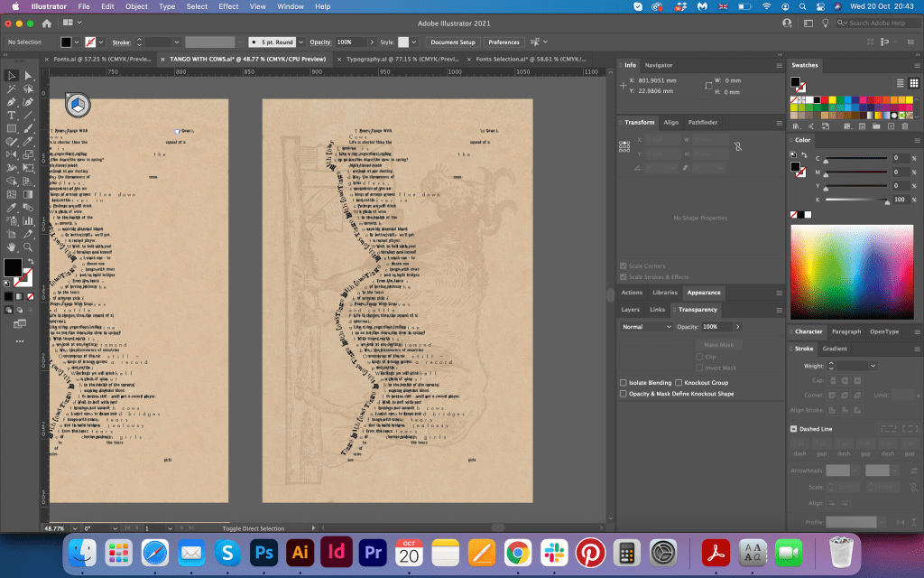
Task: Choose the Magic Wand tool
Action: (x=12, y=89)
